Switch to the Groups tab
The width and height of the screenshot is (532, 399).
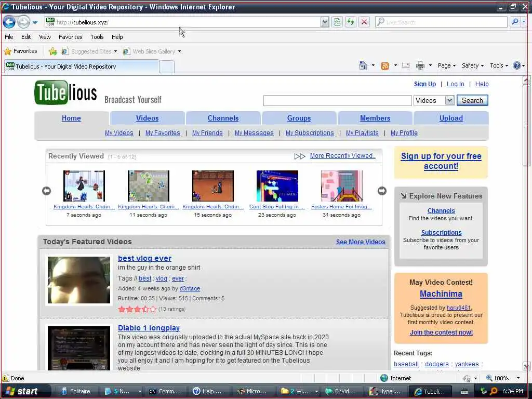(x=299, y=118)
